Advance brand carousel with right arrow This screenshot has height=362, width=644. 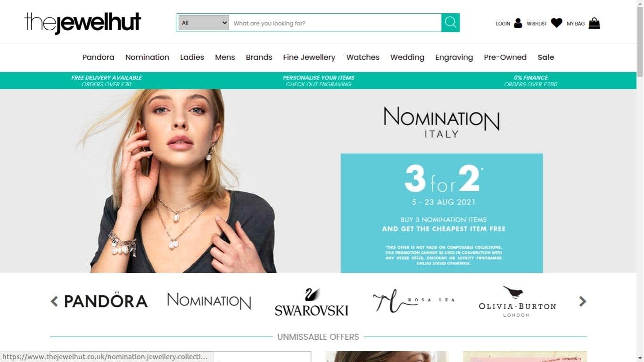click(583, 301)
